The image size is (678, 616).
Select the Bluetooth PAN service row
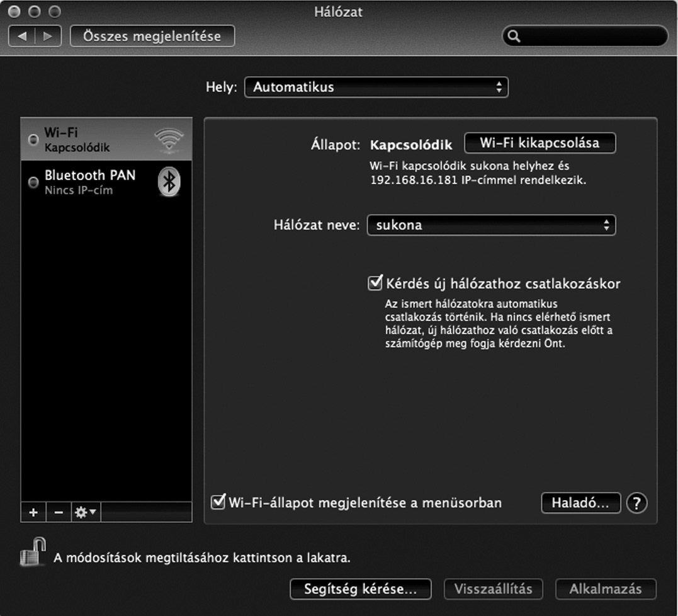[x=106, y=182]
